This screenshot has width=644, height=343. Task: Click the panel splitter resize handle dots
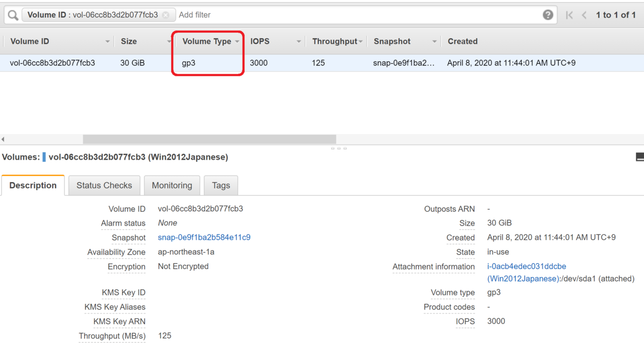click(339, 148)
